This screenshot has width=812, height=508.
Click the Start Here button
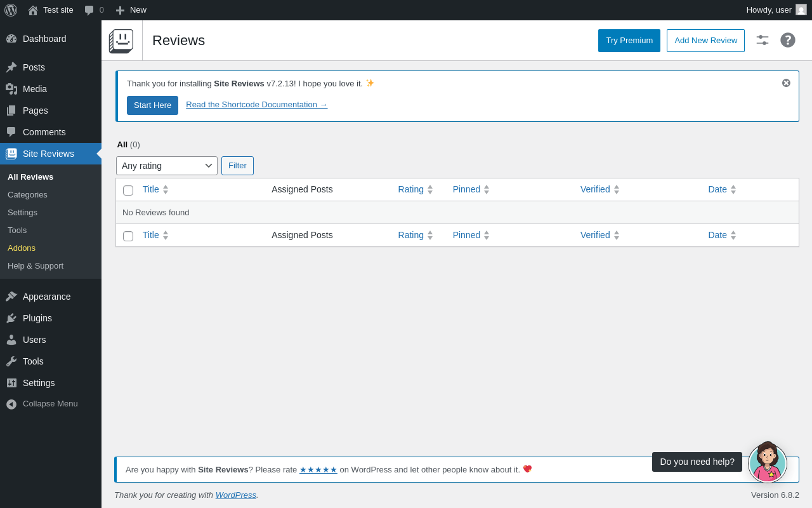152,105
